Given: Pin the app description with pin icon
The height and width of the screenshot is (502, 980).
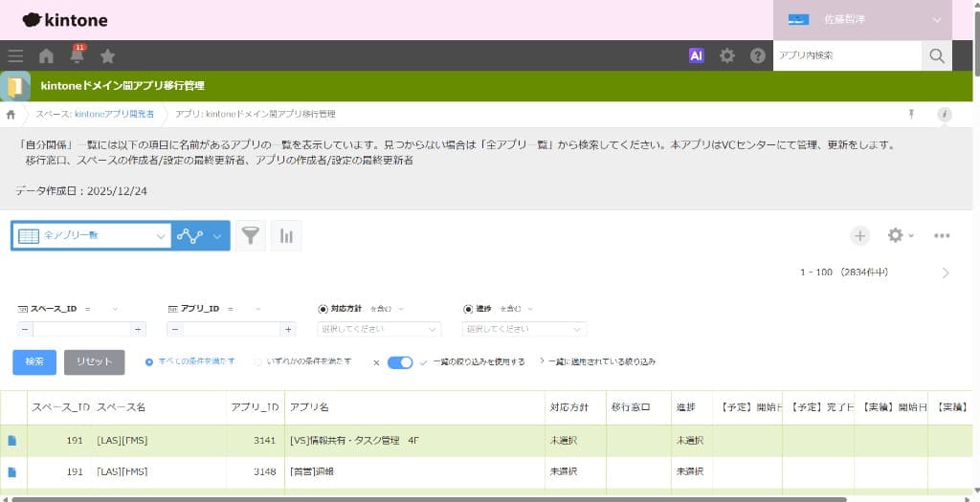Looking at the screenshot, I should pyautogui.click(x=911, y=114).
